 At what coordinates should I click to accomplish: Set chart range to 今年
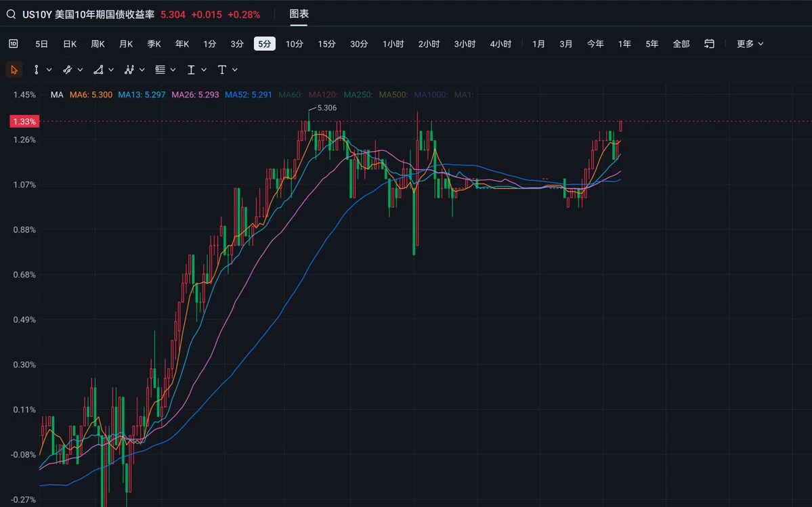coord(595,44)
